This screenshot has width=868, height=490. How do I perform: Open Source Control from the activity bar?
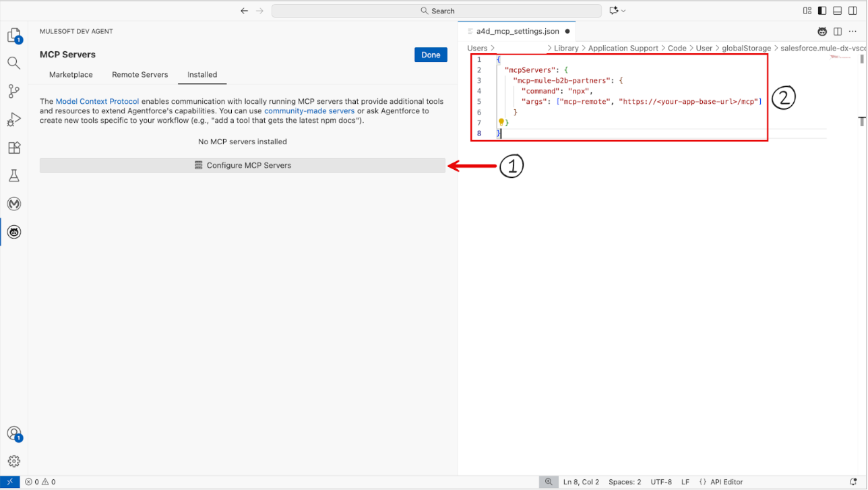(13, 91)
